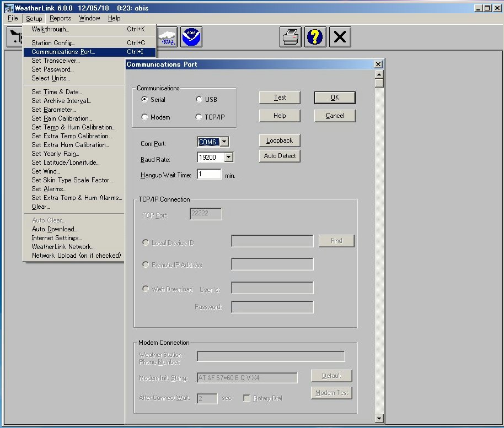
Task: Click the NOAA logo toolbar icon
Action: [x=191, y=37]
